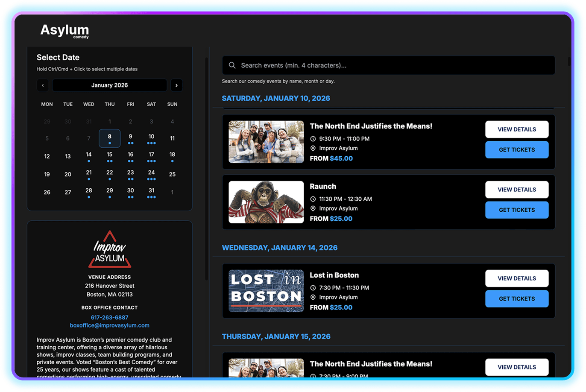Select January 30 on the calendar

coord(131,192)
